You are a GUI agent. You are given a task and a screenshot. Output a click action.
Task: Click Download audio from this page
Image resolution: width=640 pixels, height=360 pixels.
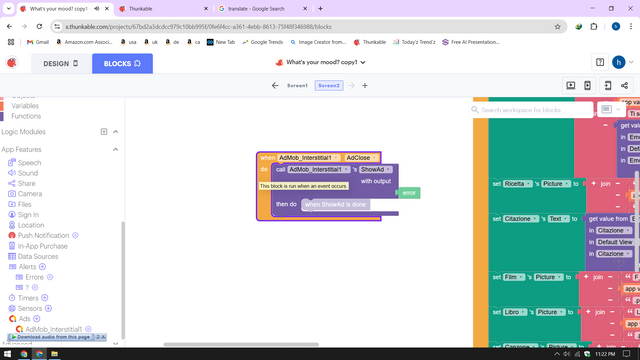(x=51, y=337)
